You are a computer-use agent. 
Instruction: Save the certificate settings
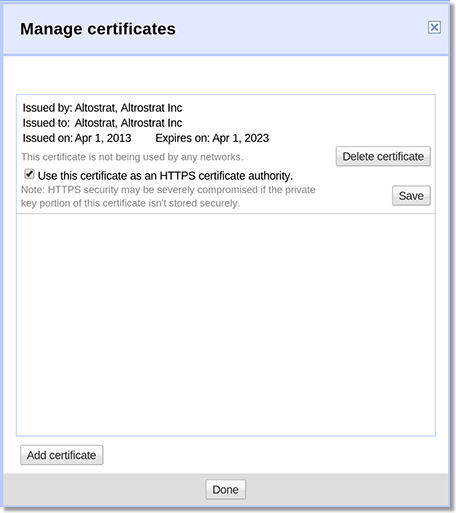(411, 196)
